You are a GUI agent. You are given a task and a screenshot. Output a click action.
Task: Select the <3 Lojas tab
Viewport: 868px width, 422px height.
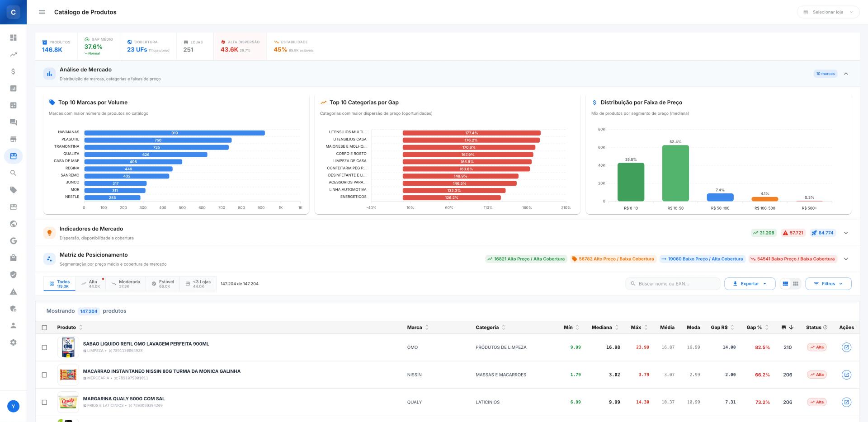tap(198, 284)
